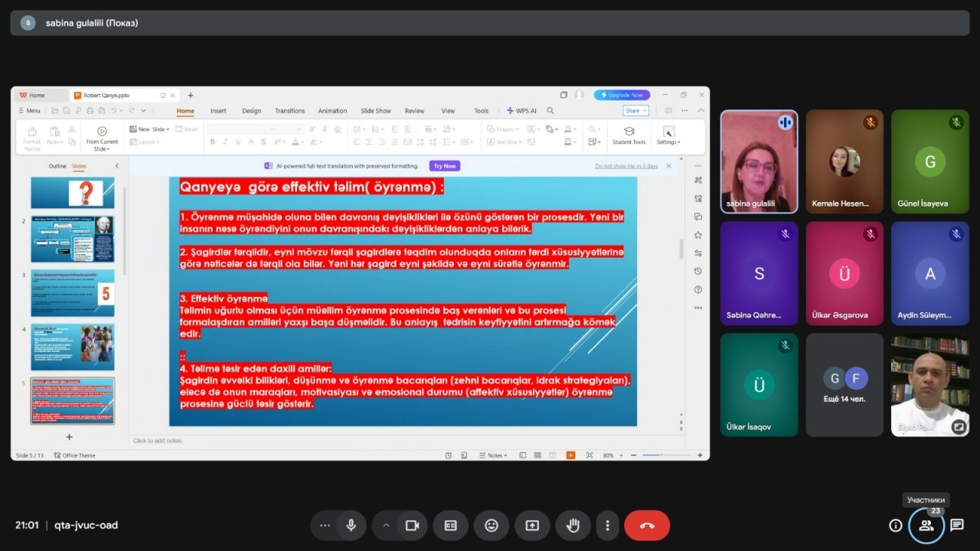Toggle the microphone on or off
This screenshot has height=551, width=980.
pyautogui.click(x=351, y=525)
